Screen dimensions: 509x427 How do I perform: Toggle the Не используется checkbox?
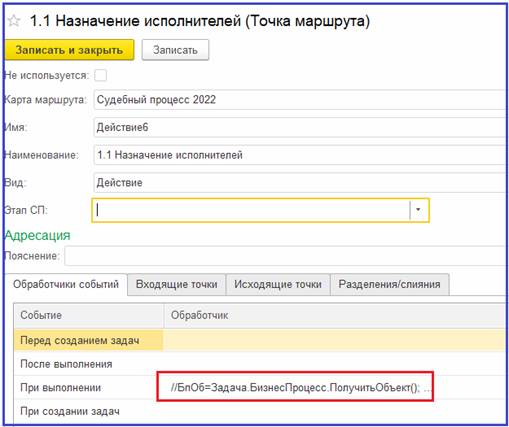(x=100, y=75)
